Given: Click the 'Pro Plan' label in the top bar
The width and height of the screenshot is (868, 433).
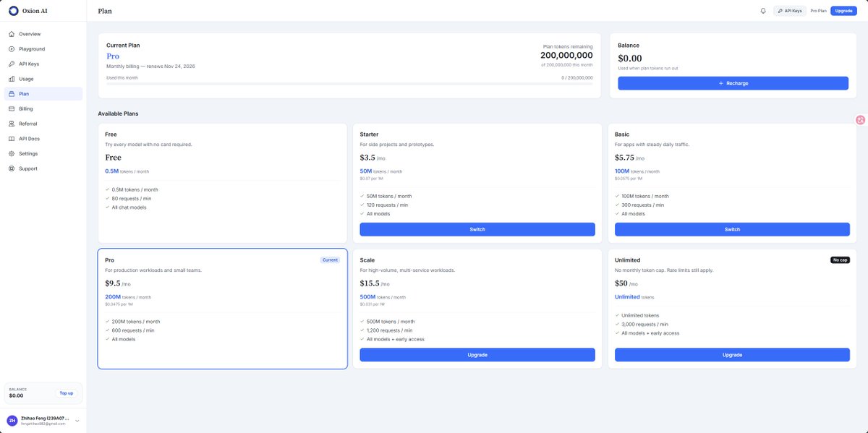Looking at the screenshot, I should 818,11.
